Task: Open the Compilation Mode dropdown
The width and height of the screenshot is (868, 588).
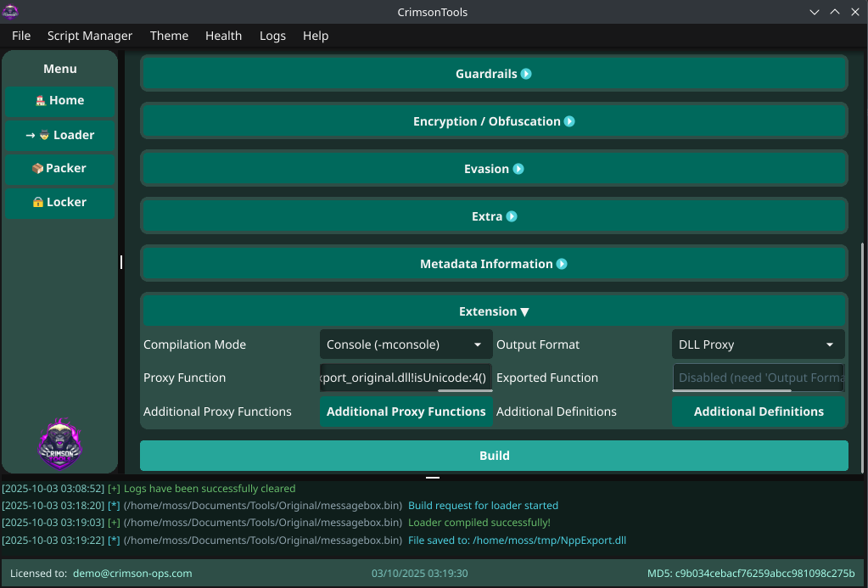Action: coord(406,344)
